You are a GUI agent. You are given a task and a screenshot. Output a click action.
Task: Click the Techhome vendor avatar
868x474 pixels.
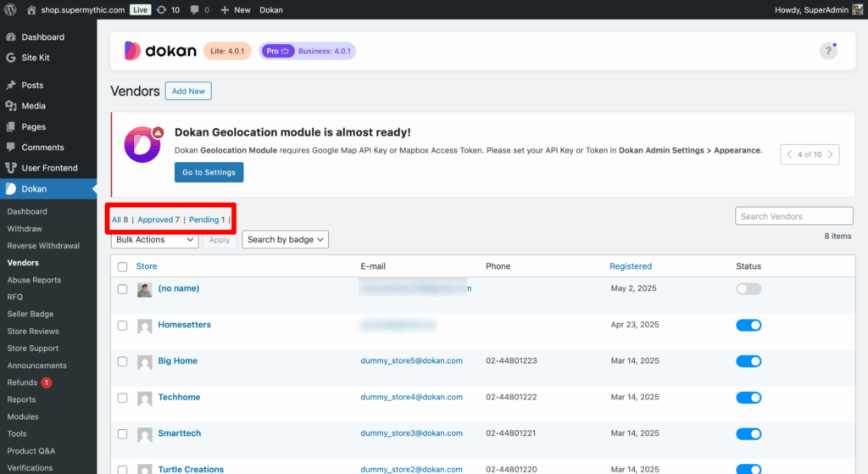(x=144, y=399)
